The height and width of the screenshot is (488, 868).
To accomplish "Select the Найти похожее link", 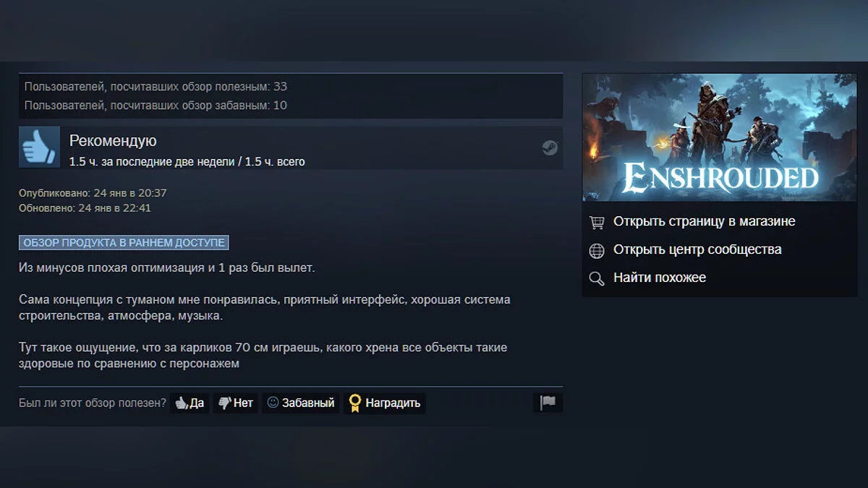I will [660, 278].
